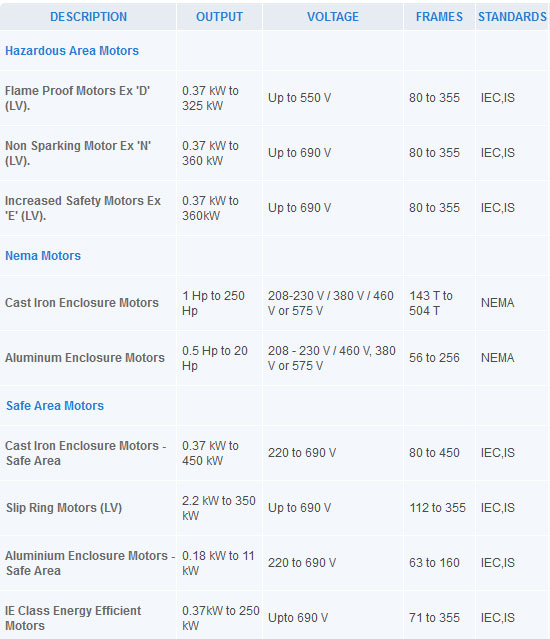The height and width of the screenshot is (639, 550).
Task: Click Cast Iron Enclosure Motors under Nema
Action: [x=81, y=303]
